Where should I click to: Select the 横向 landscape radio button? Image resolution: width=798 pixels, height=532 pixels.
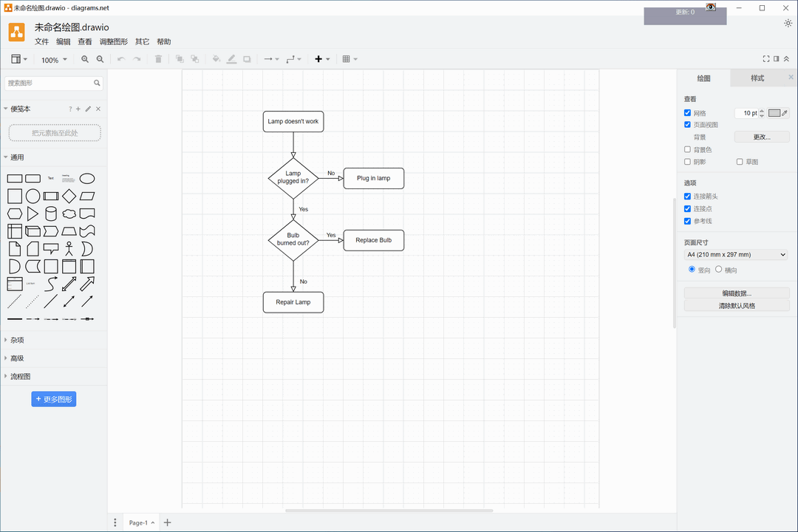tap(719, 270)
